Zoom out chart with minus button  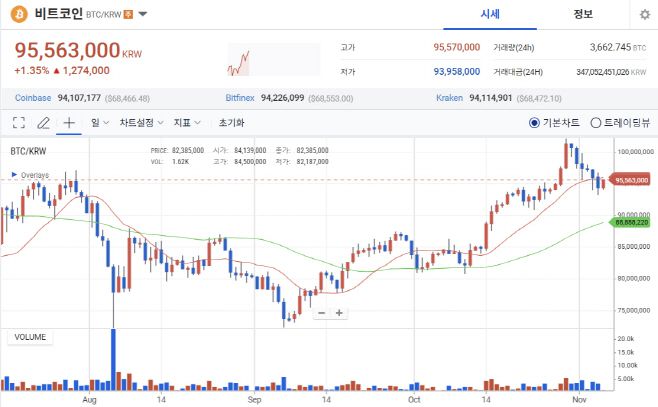click(x=322, y=313)
